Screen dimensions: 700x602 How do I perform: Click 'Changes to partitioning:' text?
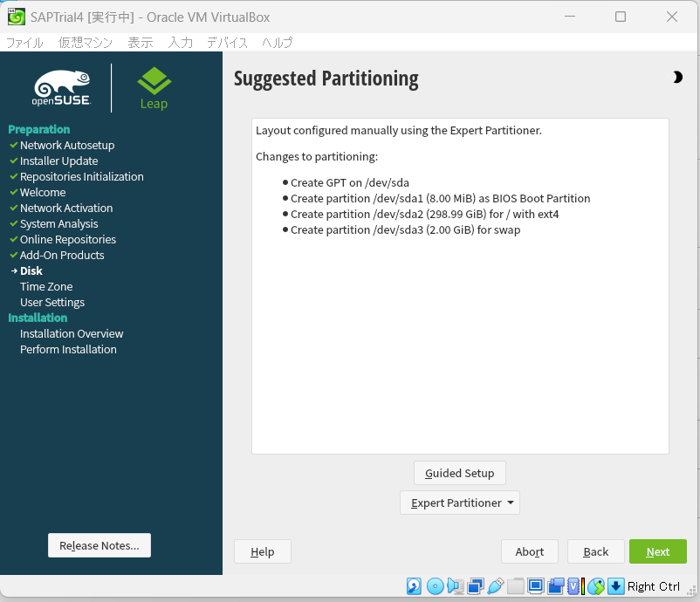tap(317, 157)
